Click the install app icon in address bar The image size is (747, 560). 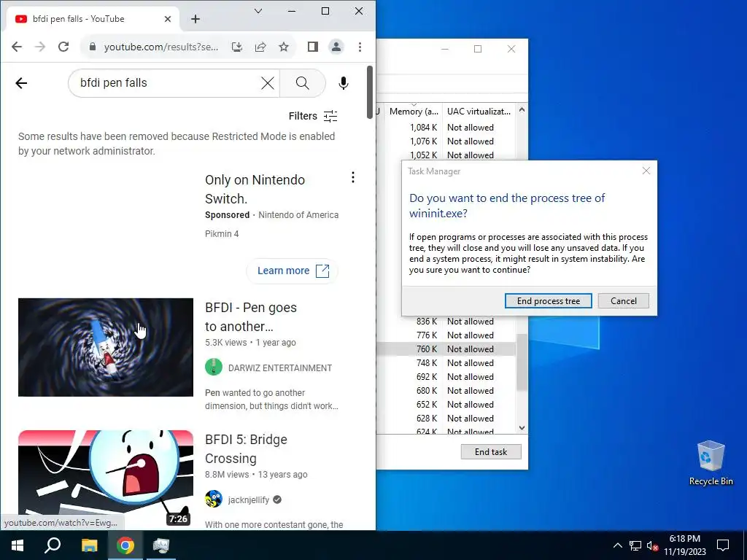coord(237,47)
